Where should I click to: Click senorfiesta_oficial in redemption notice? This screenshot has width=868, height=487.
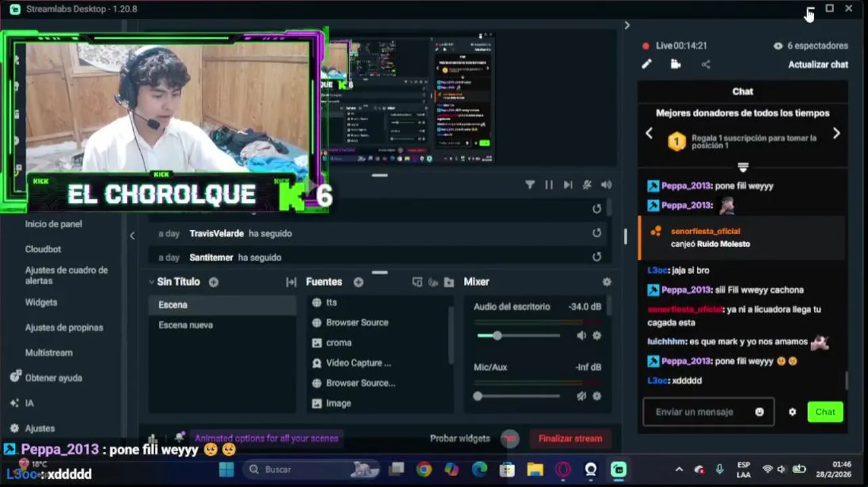tap(705, 231)
